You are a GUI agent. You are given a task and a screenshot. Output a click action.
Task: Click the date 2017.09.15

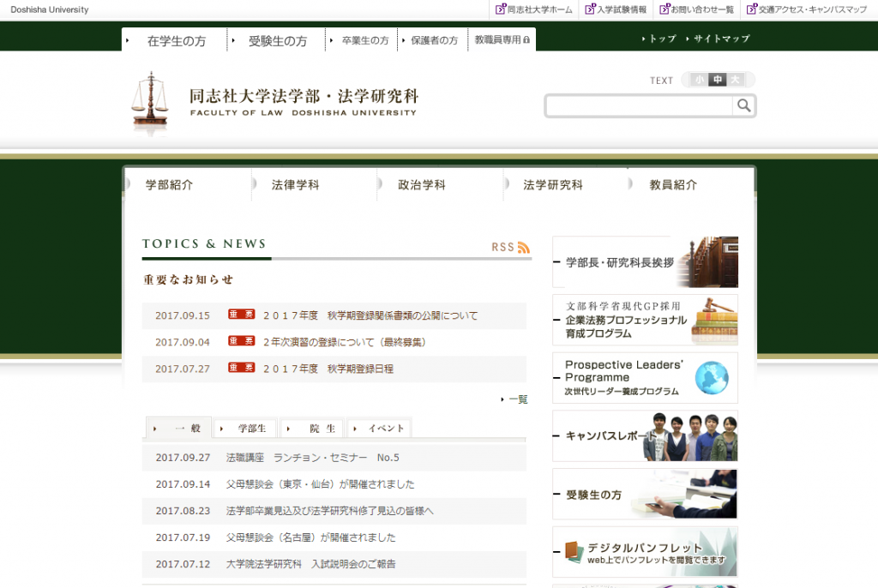(183, 315)
